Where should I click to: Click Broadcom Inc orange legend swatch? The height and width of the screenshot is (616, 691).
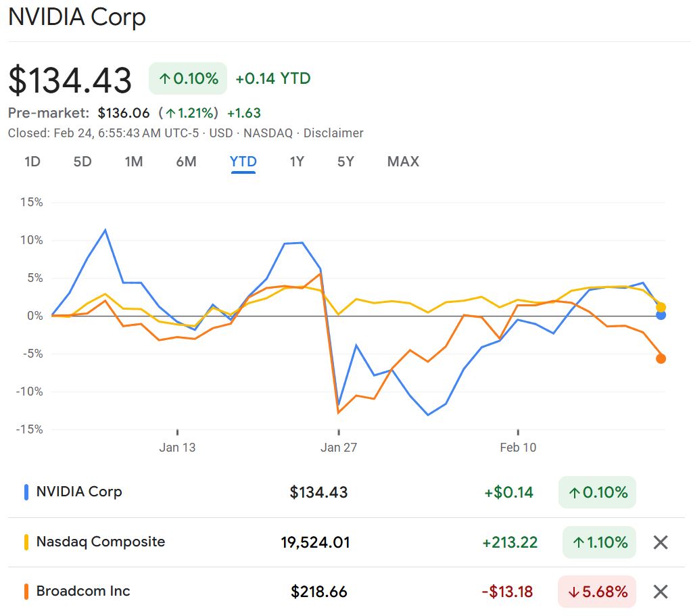point(26,592)
